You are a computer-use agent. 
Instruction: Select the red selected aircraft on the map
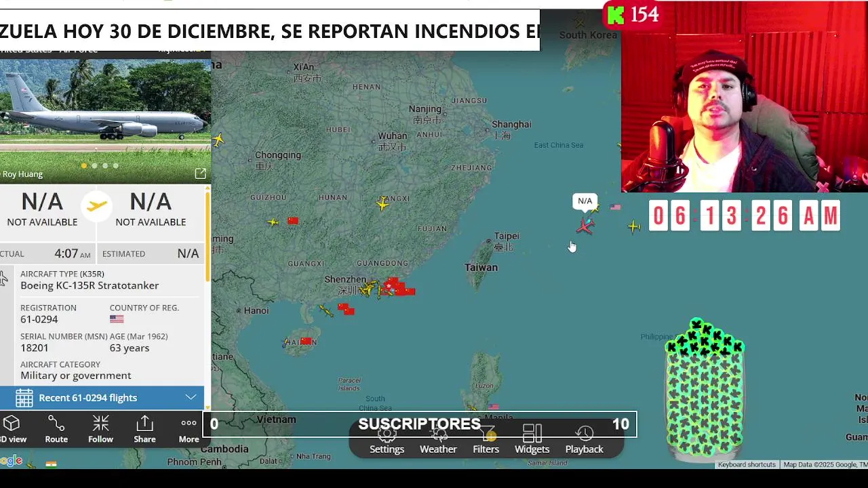(585, 225)
